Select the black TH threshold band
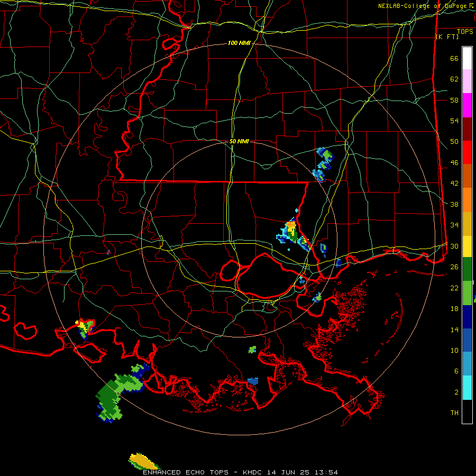Viewport: 476px width, 476px height. 467,411
